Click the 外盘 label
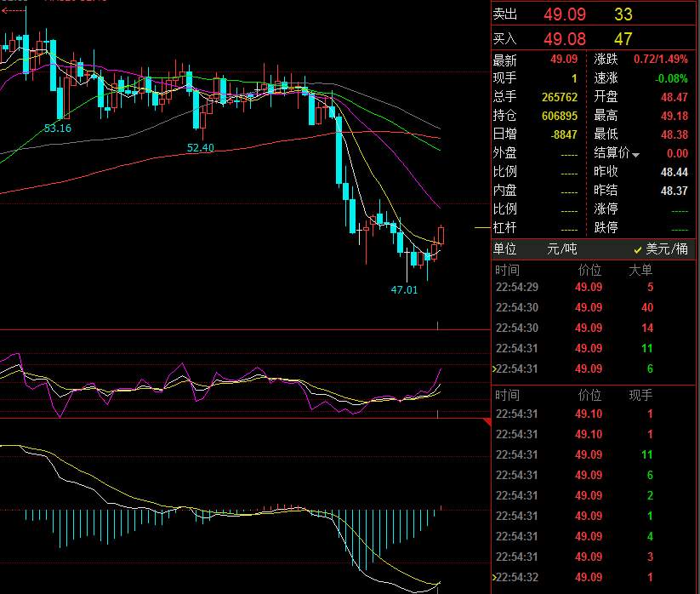This screenshot has width=700, height=594. [505, 153]
